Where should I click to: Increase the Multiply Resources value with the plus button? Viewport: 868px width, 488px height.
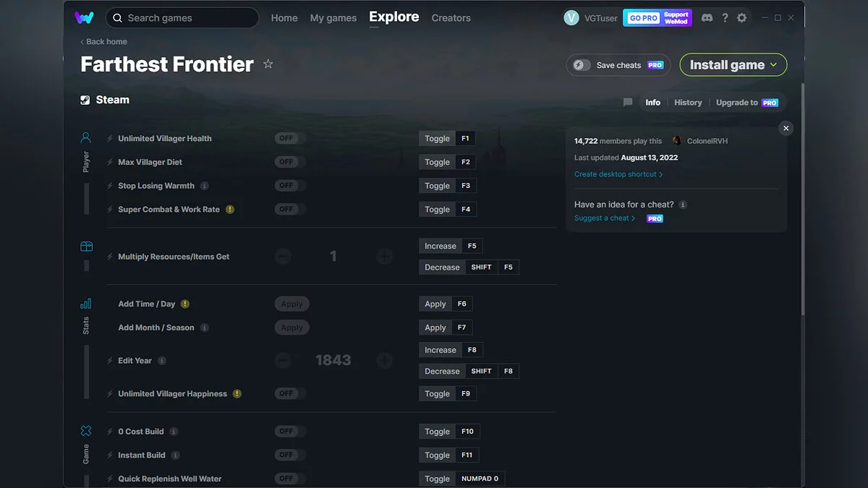pyautogui.click(x=384, y=256)
